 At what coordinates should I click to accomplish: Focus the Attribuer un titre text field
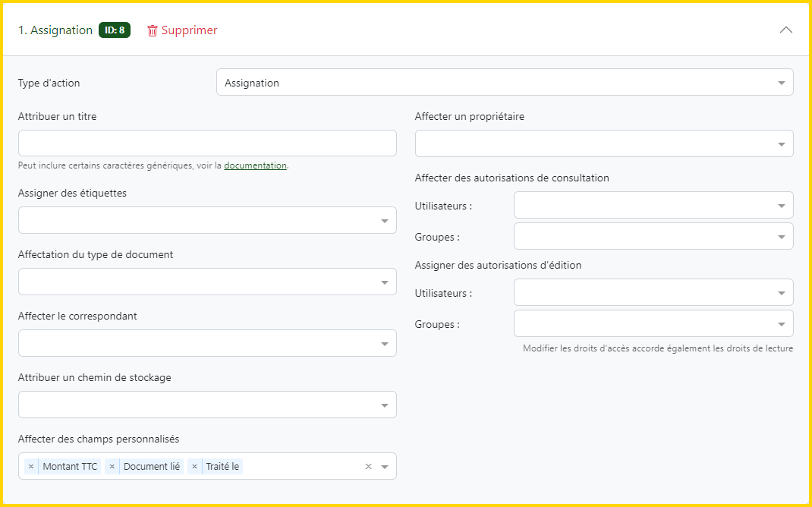(207, 143)
